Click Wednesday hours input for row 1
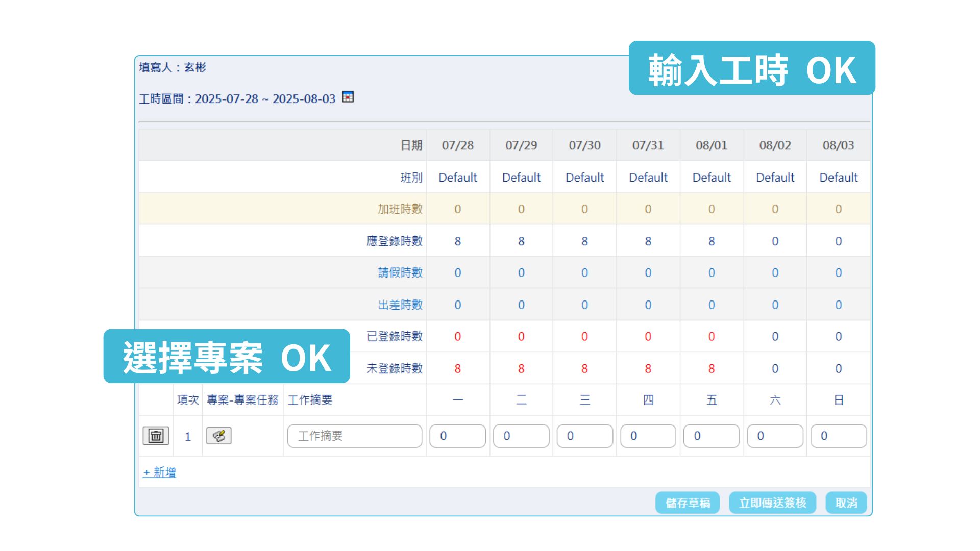980x551 pixels. pyautogui.click(x=584, y=436)
